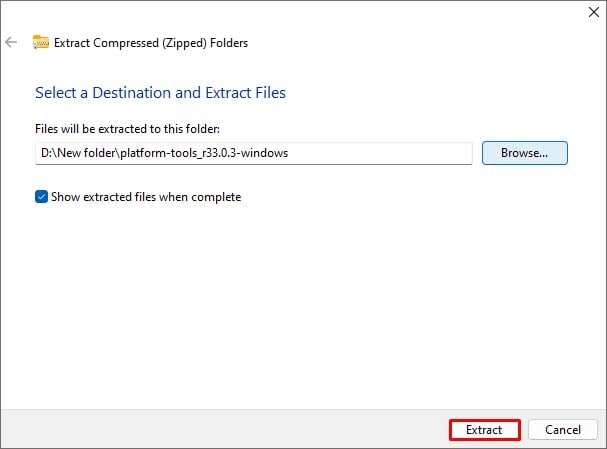Click the gray footer bar left of Extract
The image size is (607, 449).
pyautogui.click(x=225, y=430)
